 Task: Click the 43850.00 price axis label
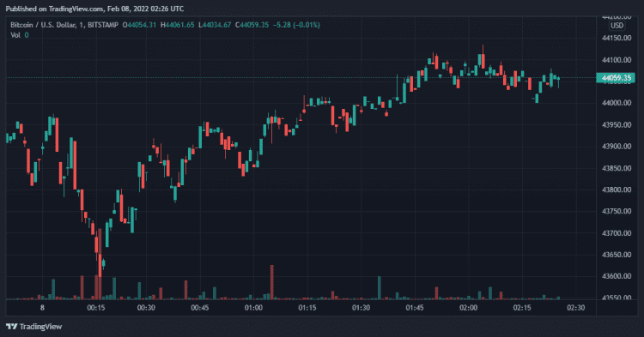(x=617, y=168)
